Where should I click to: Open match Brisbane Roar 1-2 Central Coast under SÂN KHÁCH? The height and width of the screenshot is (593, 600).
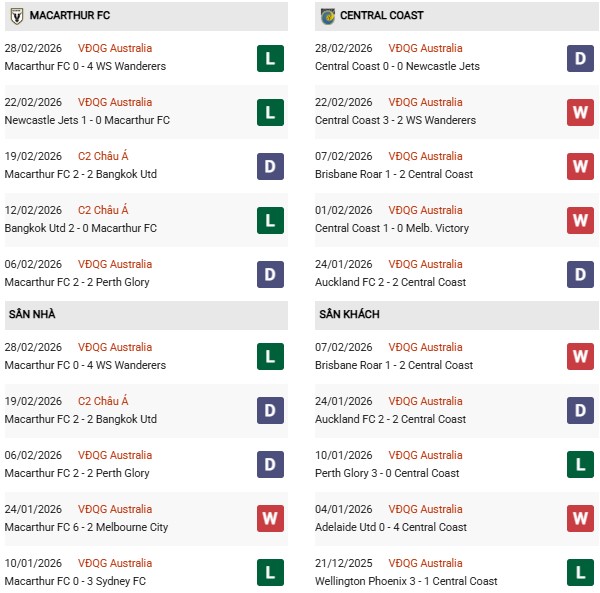point(394,365)
